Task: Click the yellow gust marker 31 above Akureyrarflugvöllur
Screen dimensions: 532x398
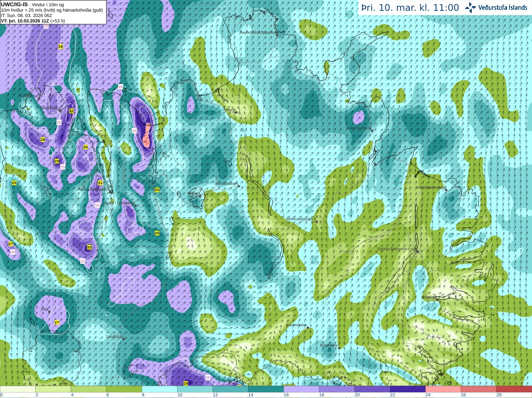Action: [100, 183]
